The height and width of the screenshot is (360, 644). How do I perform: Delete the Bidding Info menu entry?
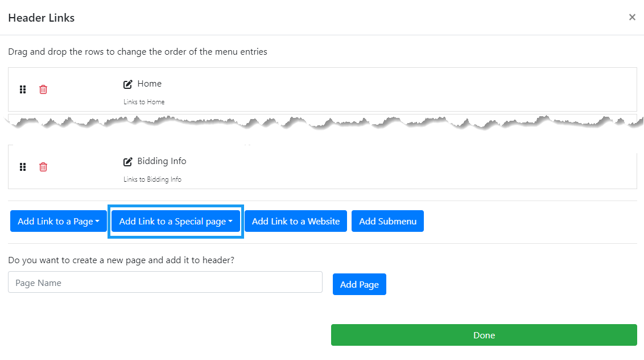(43, 167)
